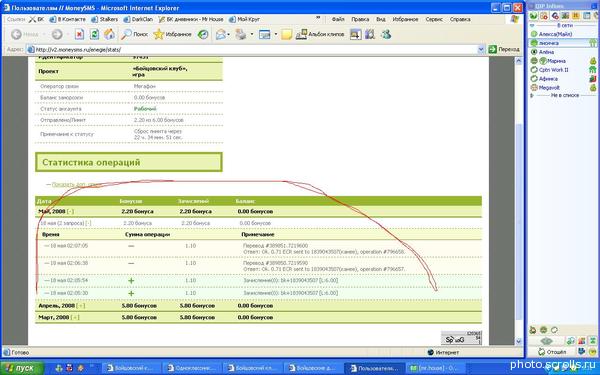Open the Избранное menu
The height and width of the screenshot is (375, 600).
pyautogui.click(x=405, y=19)
